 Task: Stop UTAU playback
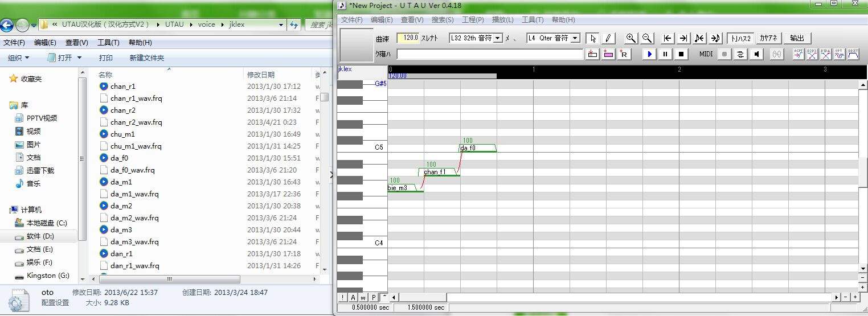[x=681, y=54]
